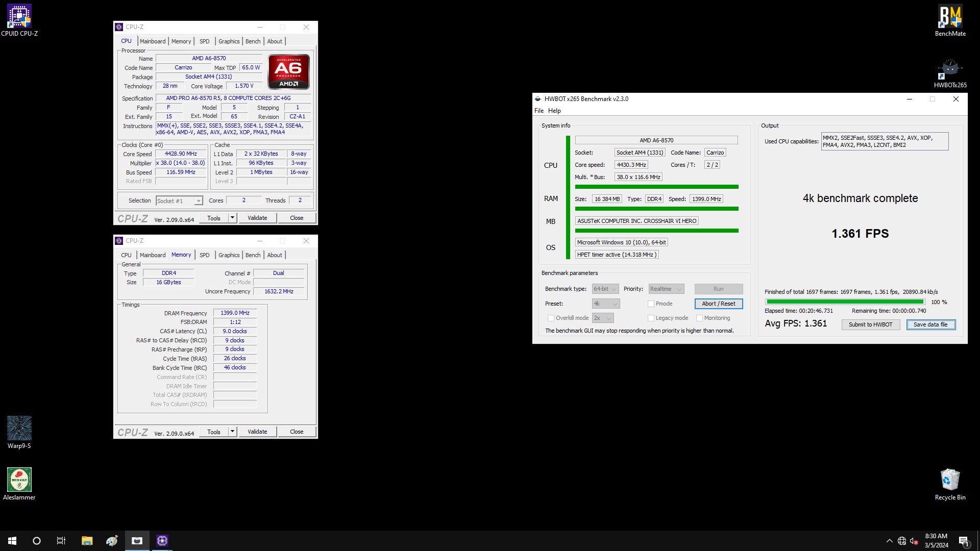
Task: Click the CAS# Latency 9.0 clocks value
Action: click(x=235, y=331)
